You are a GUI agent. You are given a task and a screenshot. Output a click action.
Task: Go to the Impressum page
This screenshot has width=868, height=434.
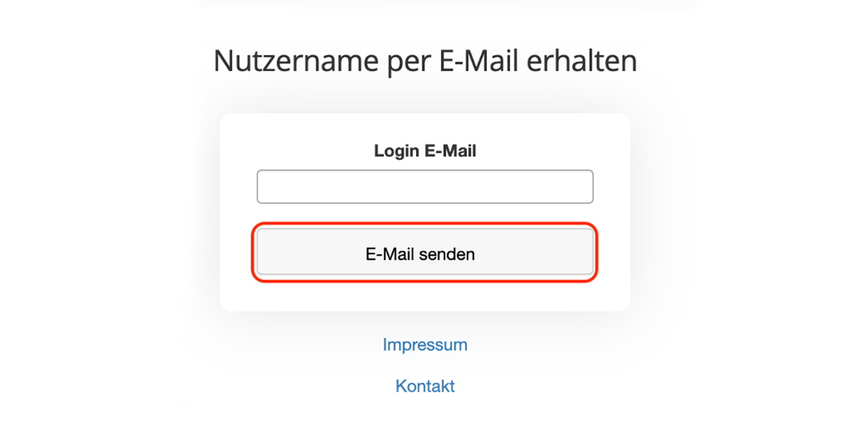[425, 345]
